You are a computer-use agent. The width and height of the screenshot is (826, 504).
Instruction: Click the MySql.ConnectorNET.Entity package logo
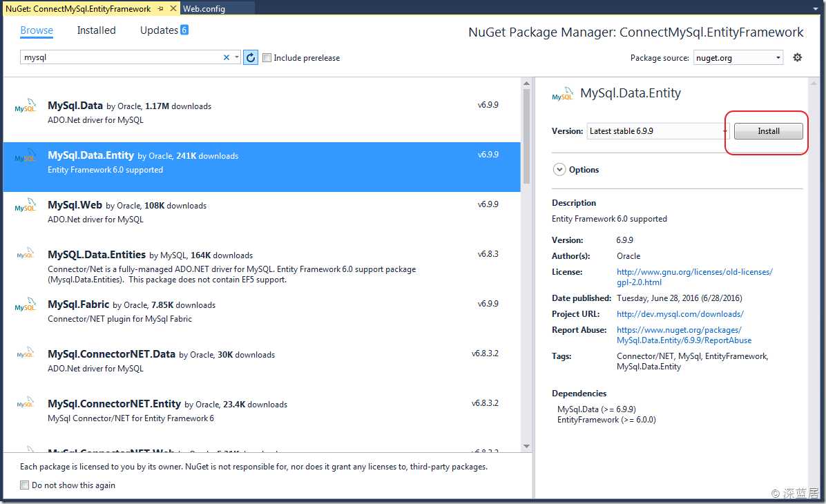[x=26, y=403]
